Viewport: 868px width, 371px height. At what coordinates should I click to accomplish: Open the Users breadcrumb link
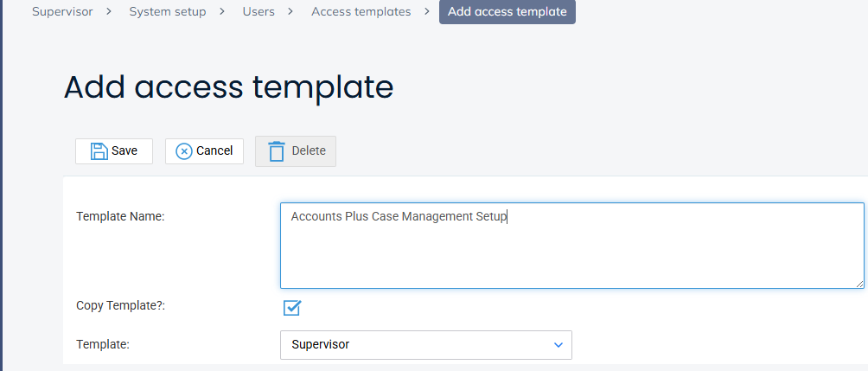coord(258,12)
